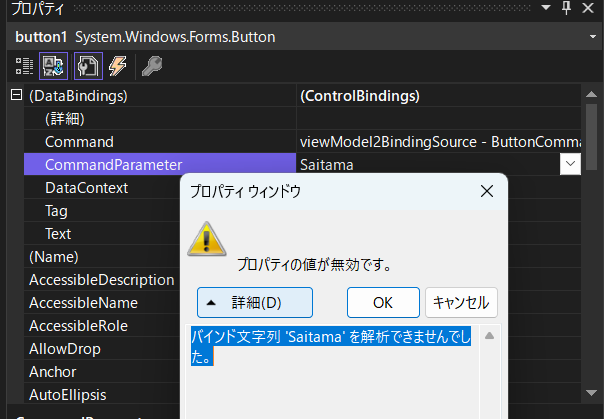Edit the CommandParameter value Saitama
The image size is (604, 419).
pos(428,164)
